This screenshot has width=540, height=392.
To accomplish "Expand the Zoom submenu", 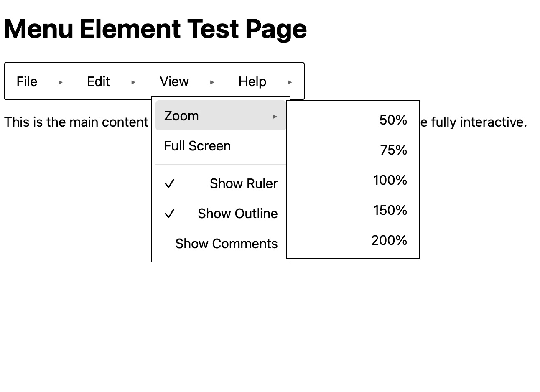I will coord(181,116).
